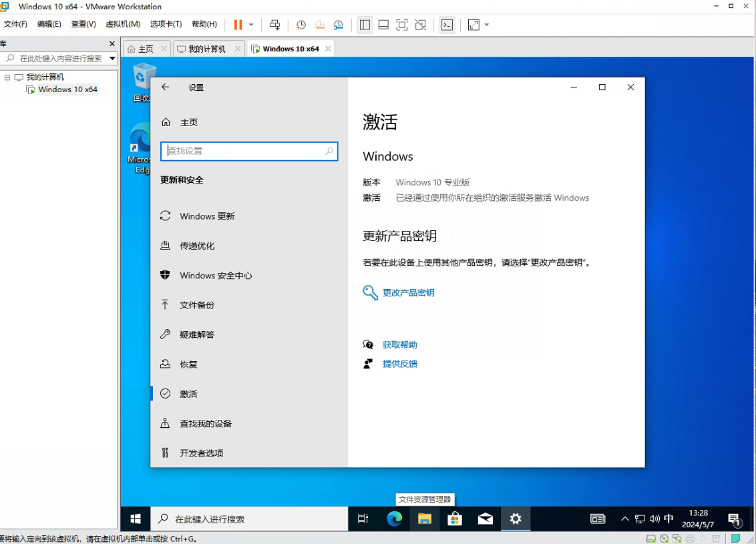Click the 获取帮助 link

[399, 344]
